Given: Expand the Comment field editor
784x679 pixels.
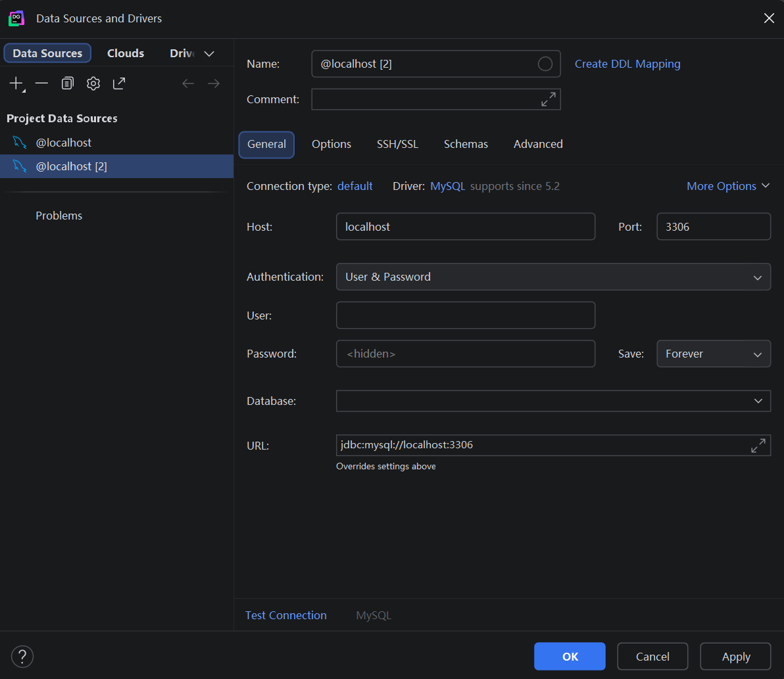Looking at the screenshot, I should click(549, 99).
